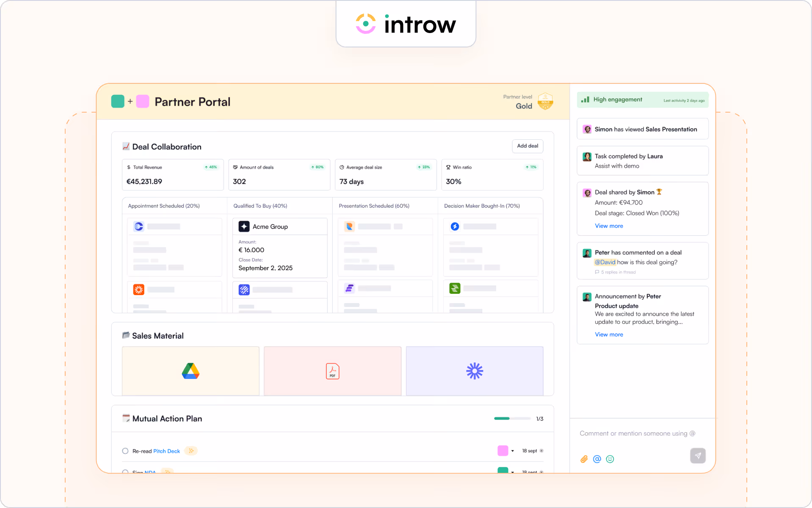812x508 pixels.
Task: Click the Google Drive icon
Action: [x=191, y=371]
